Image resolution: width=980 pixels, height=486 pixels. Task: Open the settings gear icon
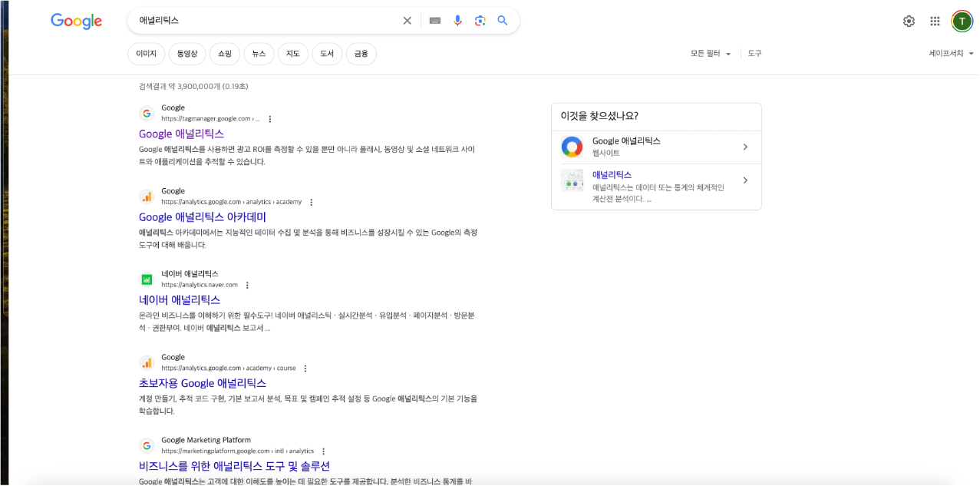[x=909, y=21]
